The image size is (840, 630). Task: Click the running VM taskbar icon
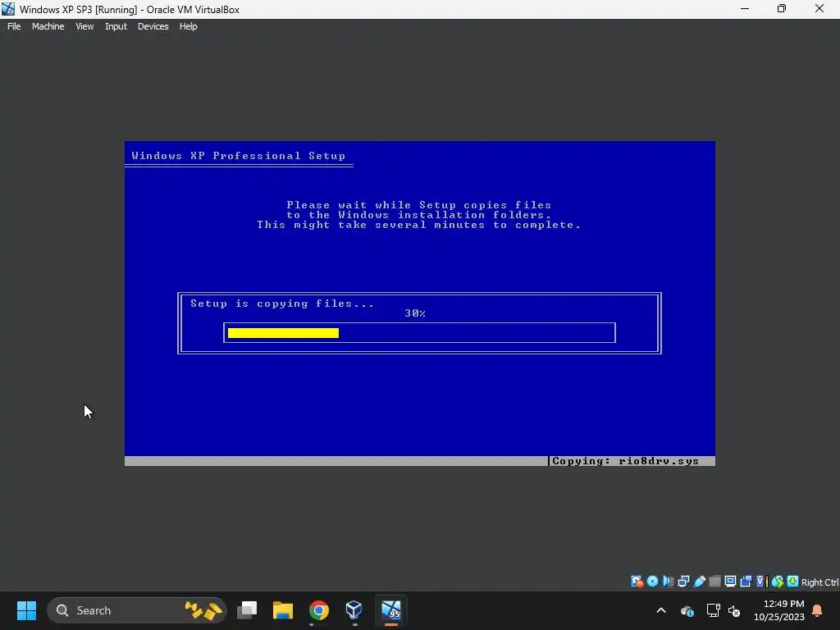[391, 610]
